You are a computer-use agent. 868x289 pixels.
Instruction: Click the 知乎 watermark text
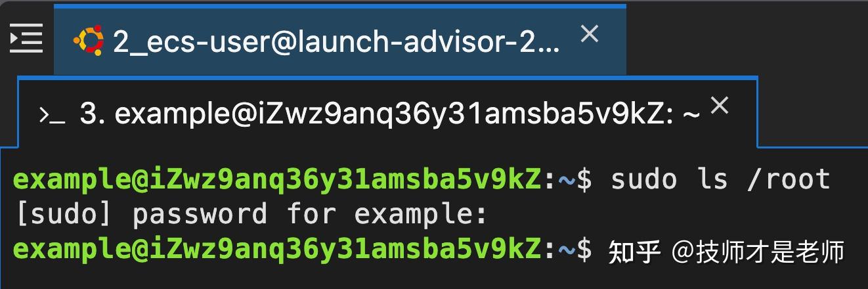point(634,252)
